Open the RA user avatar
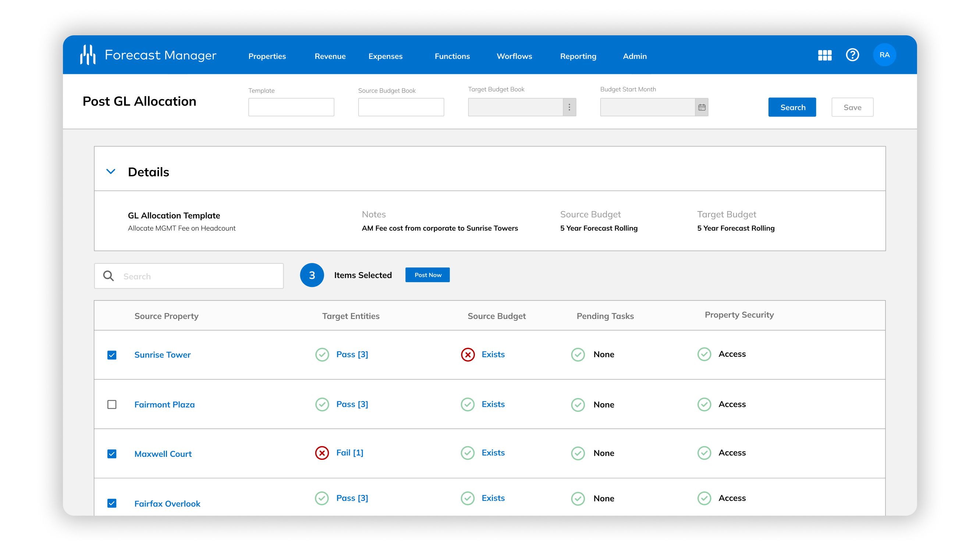 pos(884,55)
